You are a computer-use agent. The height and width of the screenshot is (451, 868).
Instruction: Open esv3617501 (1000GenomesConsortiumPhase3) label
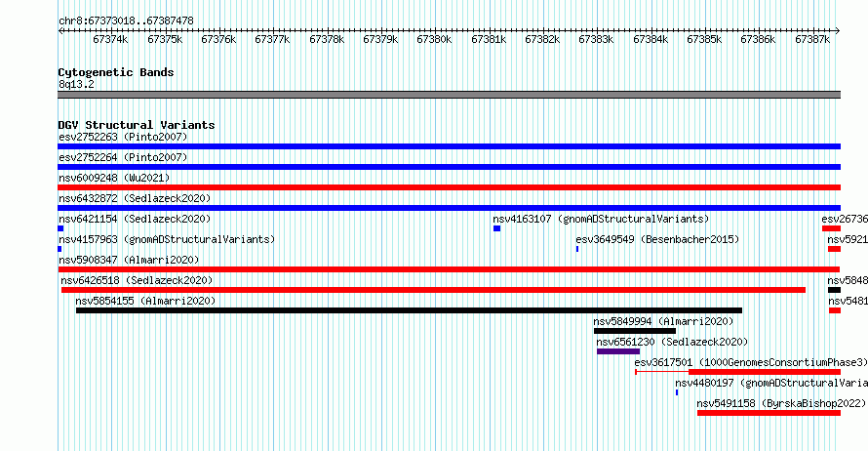coord(751,362)
